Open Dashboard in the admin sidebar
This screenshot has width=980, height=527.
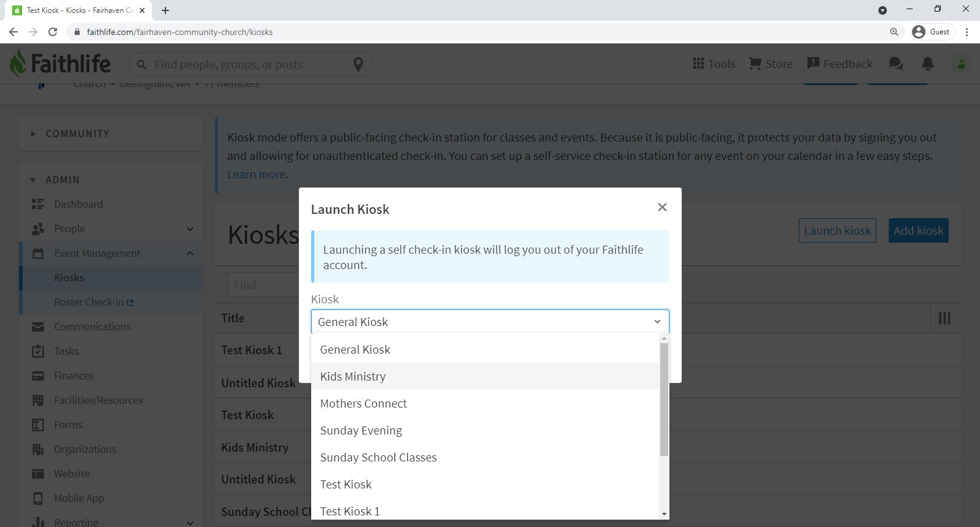click(78, 204)
